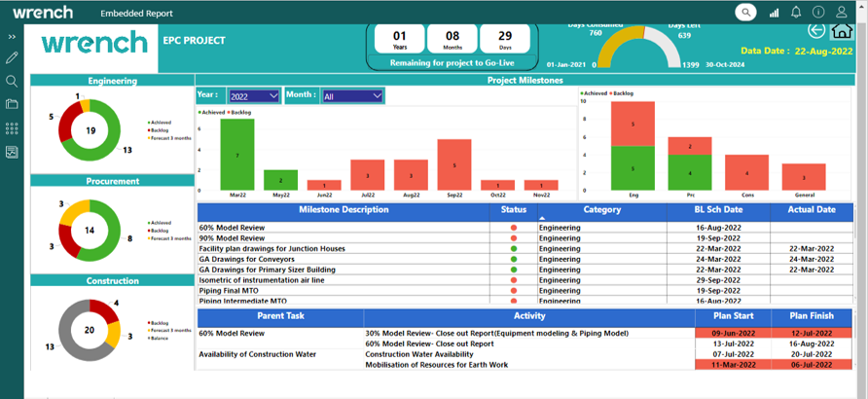Open the Year dropdown showing 2022

coord(254,95)
